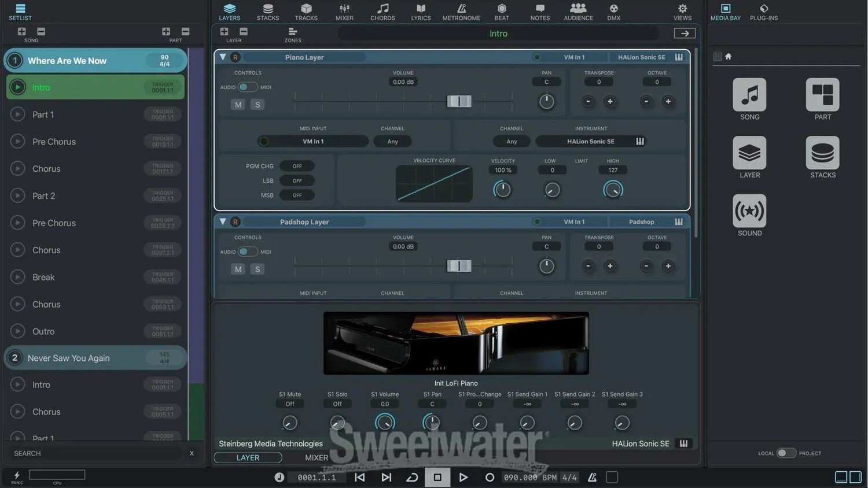Image resolution: width=868 pixels, height=488 pixels.
Task: Open the Chords view
Action: point(382,12)
